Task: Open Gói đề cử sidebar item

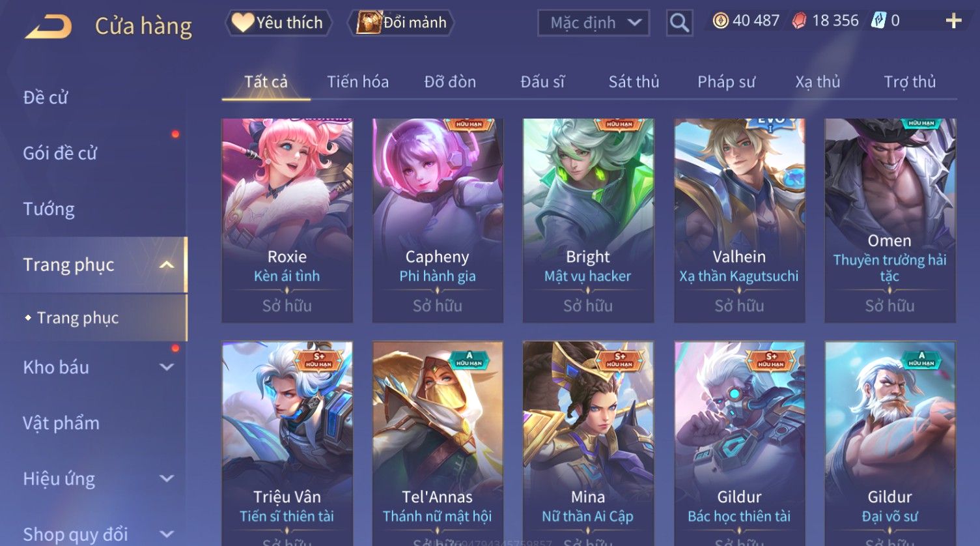Action: (x=60, y=153)
